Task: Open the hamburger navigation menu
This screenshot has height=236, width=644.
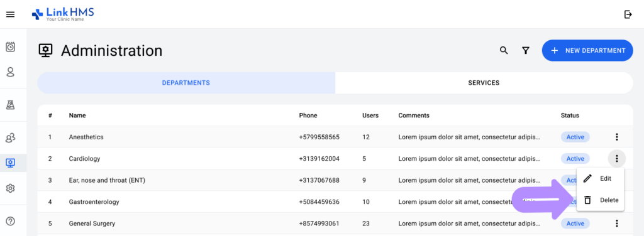Action: click(x=10, y=14)
